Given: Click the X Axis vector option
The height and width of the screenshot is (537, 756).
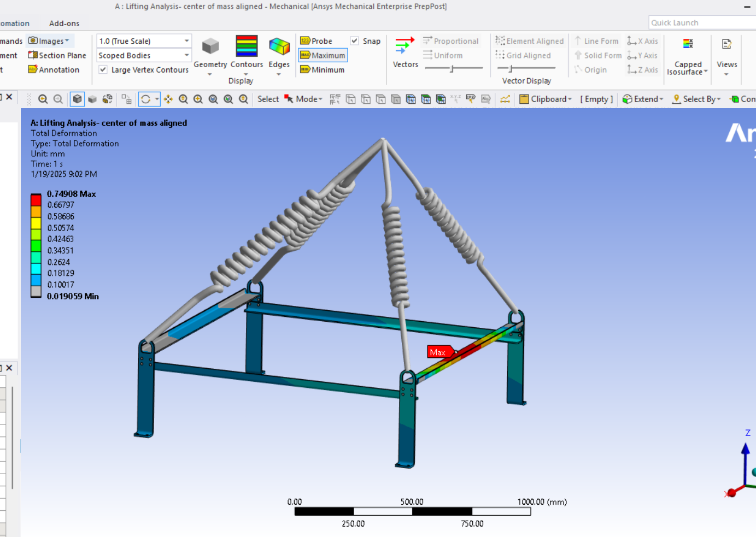Looking at the screenshot, I should point(642,41).
